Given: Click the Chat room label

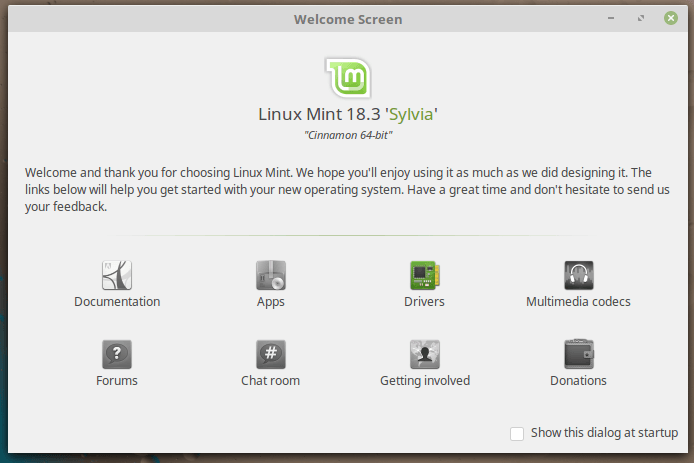Looking at the screenshot, I should tap(270, 381).
